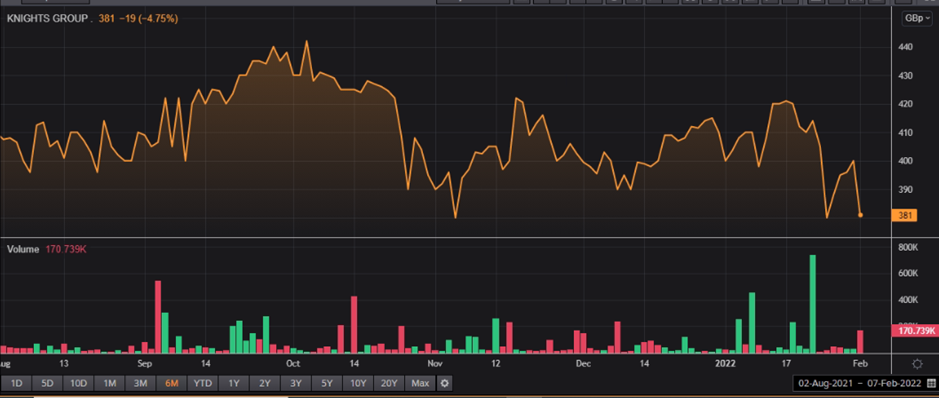Select the 3Y time range
Viewport: 939px width, 398px height.
click(x=296, y=383)
